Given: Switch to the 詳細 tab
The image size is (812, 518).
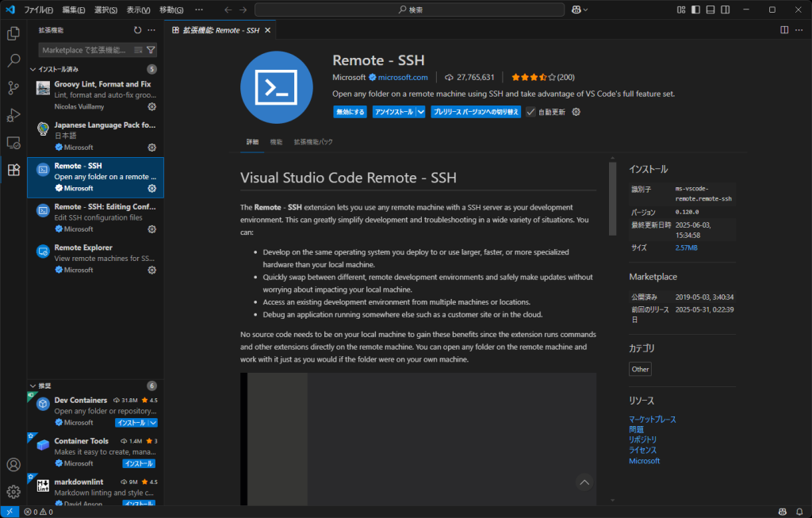Looking at the screenshot, I should [x=252, y=142].
